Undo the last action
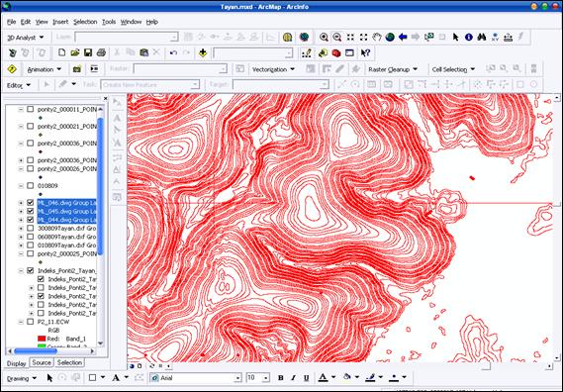Image resolution: width=563 pixels, height=392 pixels. (173, 52)
